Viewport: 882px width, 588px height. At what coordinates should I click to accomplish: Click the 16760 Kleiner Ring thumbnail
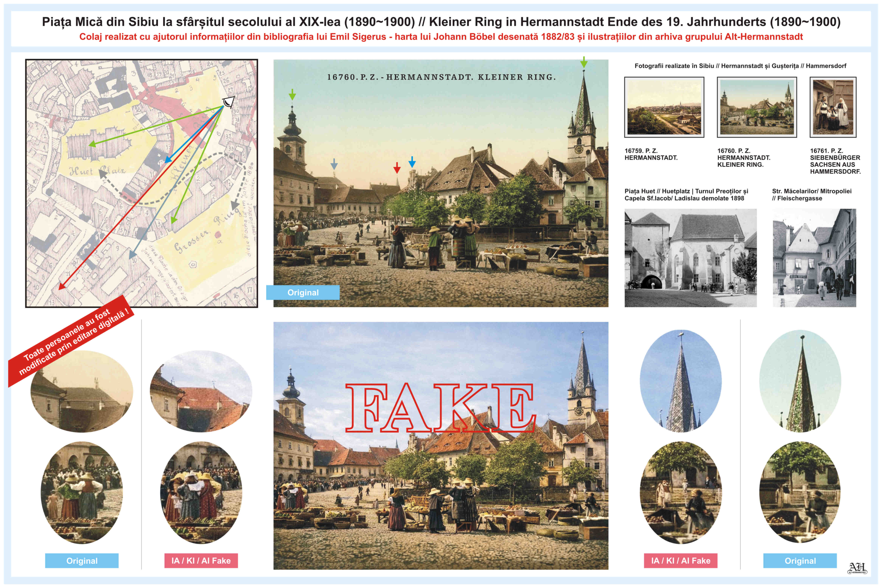[757, 107]
